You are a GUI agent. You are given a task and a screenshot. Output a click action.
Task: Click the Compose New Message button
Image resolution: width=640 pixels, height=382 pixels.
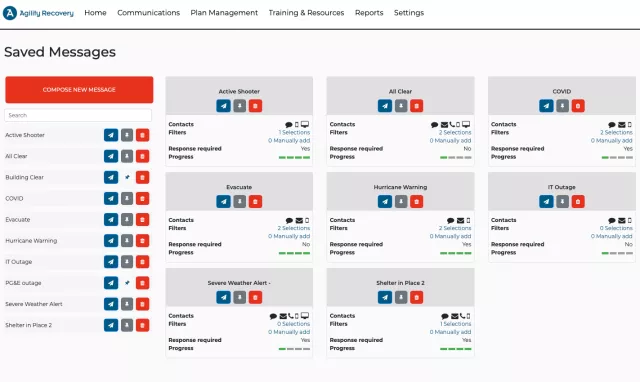point(79,90)
